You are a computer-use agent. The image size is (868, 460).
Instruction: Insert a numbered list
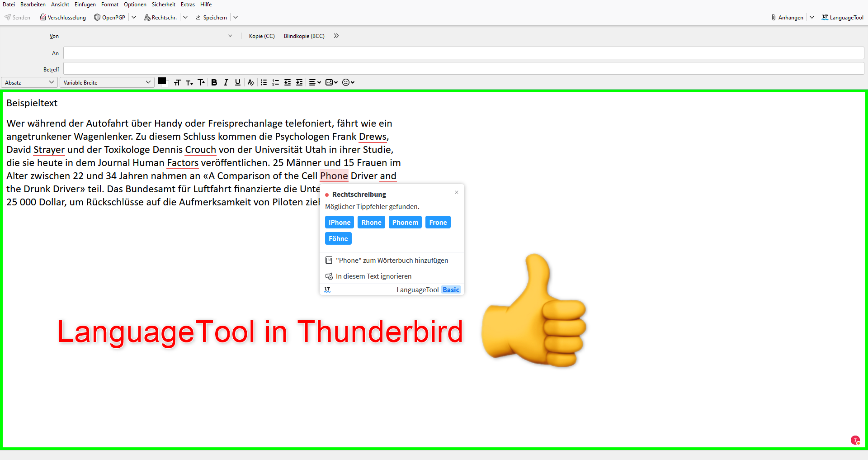[276, 82]
